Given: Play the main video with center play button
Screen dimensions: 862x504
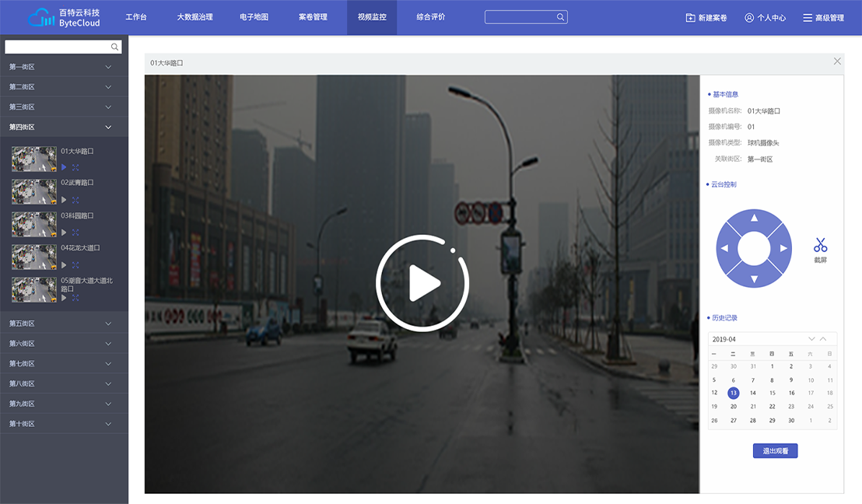Looking at the screenshot, I should (x=422, y=283).
